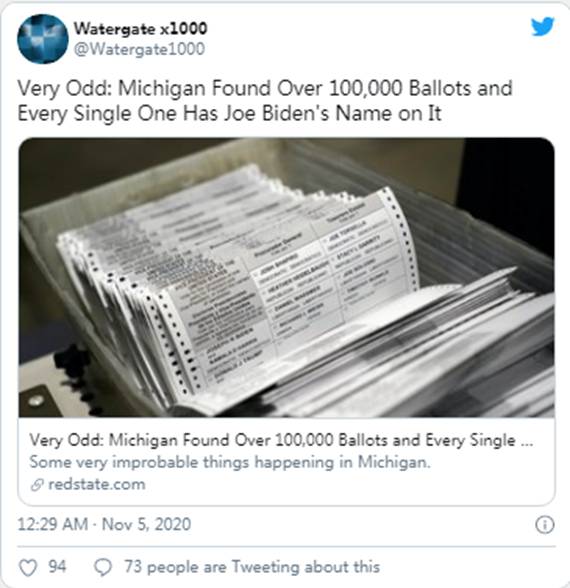Open the redstate.com source link
The image size is (570, 588).
[97, 484]
